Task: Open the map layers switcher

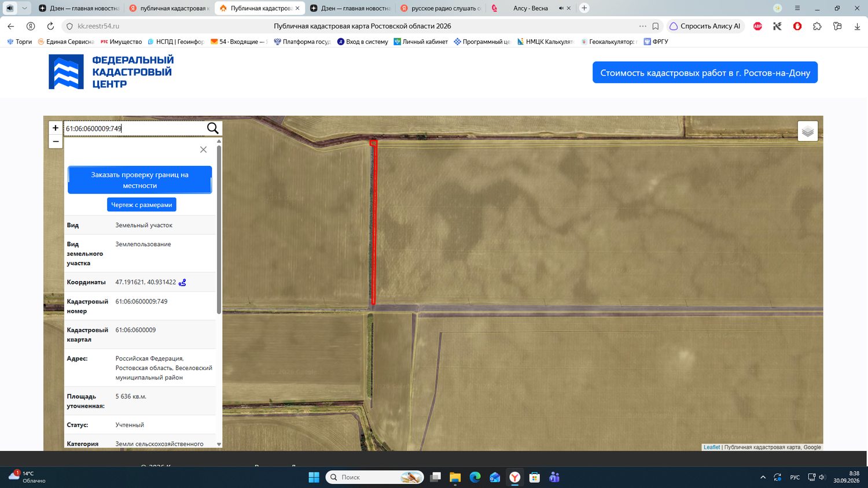Action: coord(808,131)
